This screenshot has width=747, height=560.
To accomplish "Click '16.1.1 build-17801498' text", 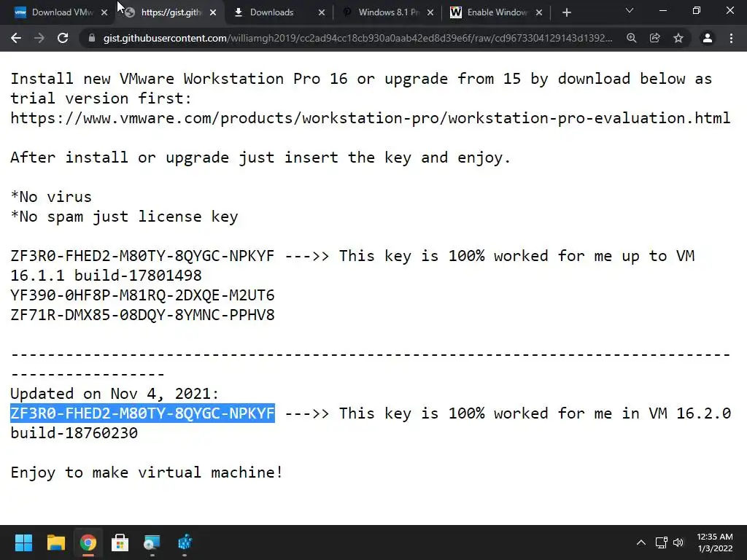I will (106, 275).
